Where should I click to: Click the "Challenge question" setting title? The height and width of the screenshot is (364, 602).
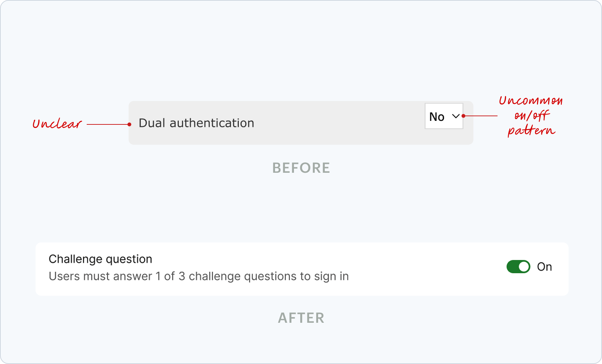[x=100, y=259]
